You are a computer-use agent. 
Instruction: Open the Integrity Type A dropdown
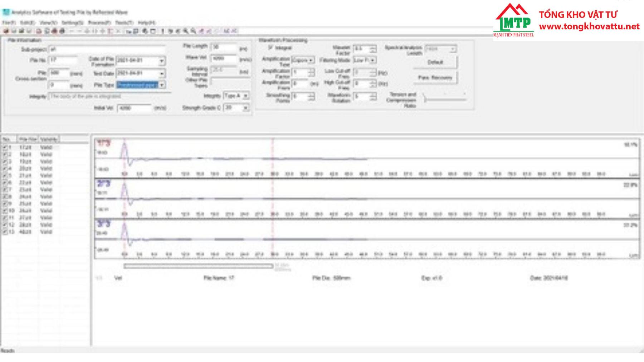coord(245,96)
